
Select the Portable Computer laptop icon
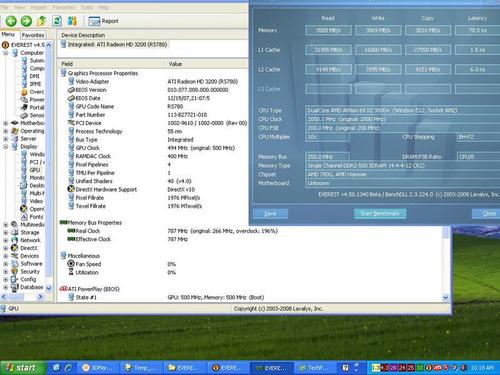click(x=24, y=107)
